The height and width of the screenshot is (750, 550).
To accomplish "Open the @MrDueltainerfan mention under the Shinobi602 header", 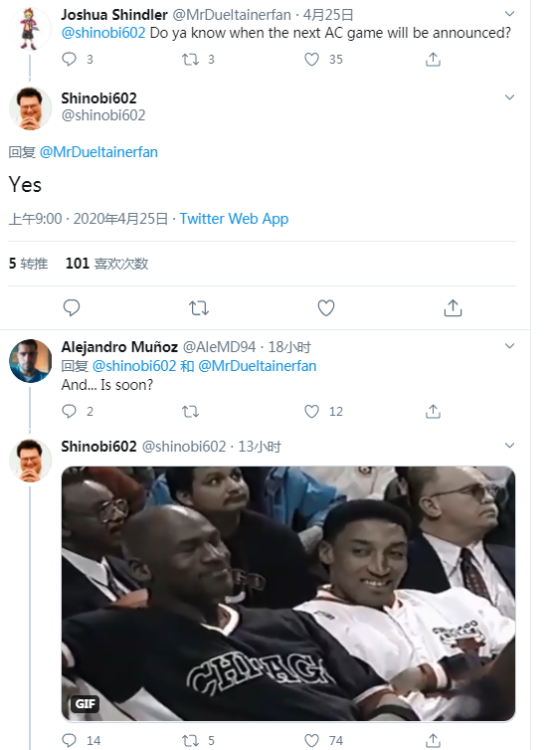I will tap(99, 152).
